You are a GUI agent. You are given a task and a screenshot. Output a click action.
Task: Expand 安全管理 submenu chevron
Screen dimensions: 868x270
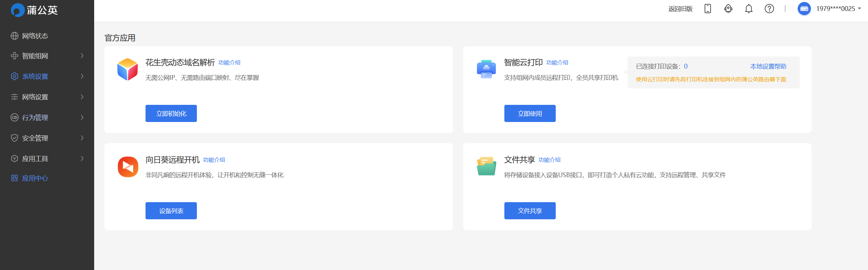click(x=82, y=138)
